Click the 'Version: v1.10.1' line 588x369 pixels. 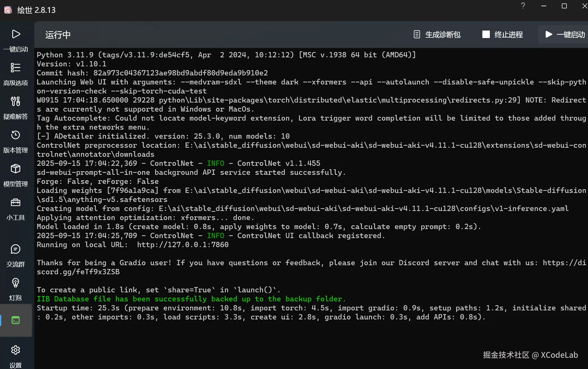[72, 64]
